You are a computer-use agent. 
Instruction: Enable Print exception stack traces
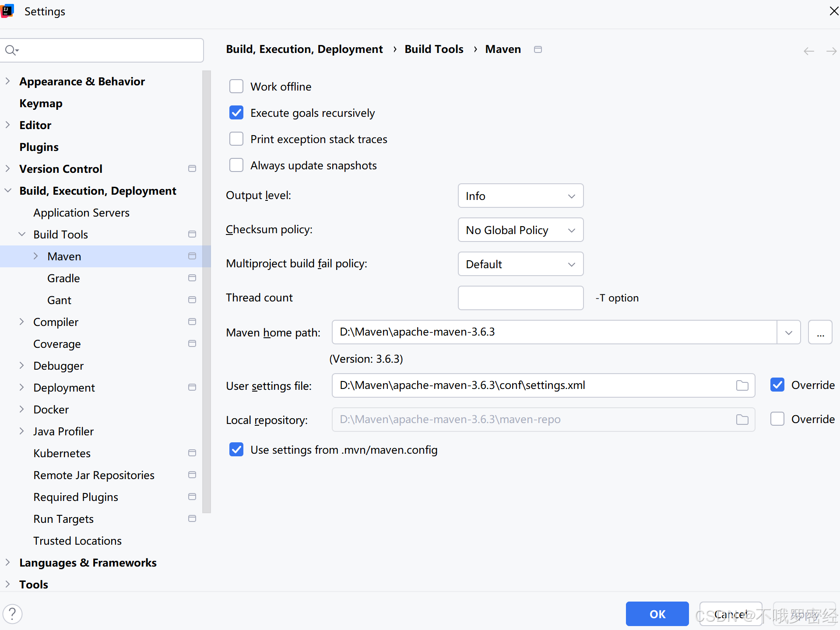coord(236,139)
